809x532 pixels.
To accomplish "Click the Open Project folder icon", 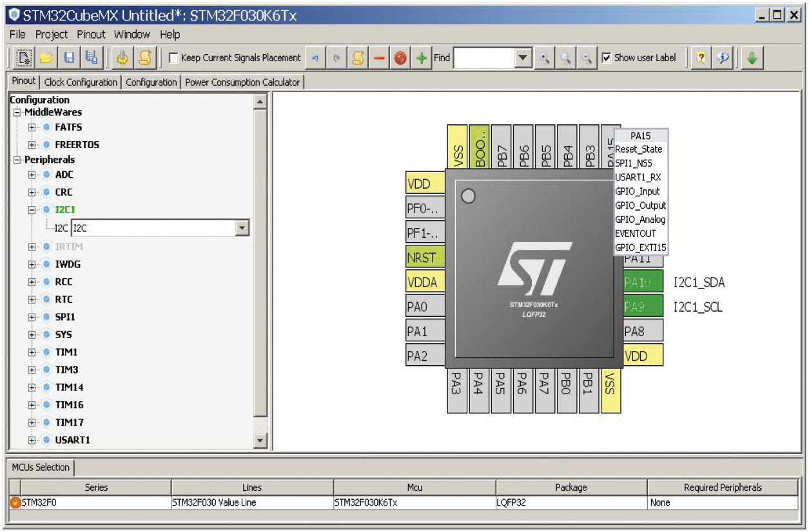I will (x=46, y=58).
